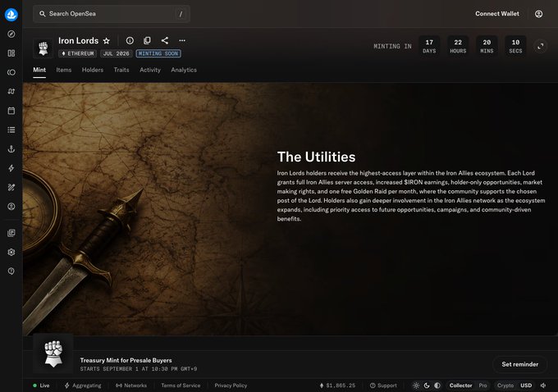The height and width of the screenshot is (392, 558).
Task: Switch to Pro mode
Action: [483, 385]
